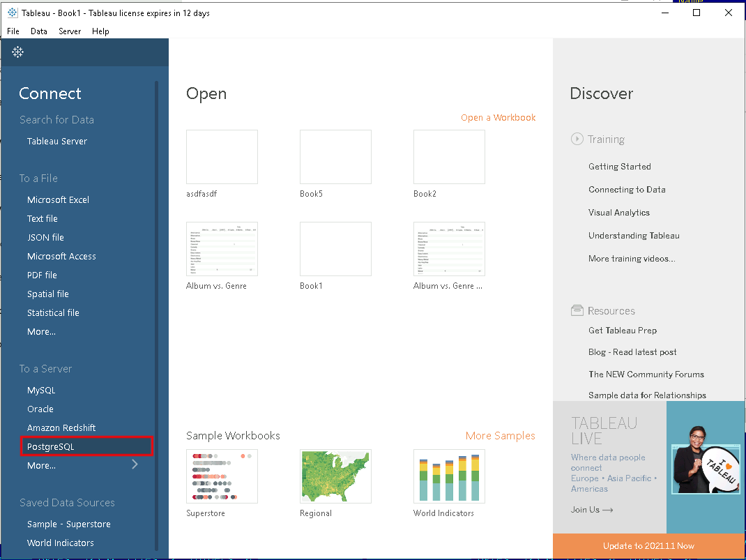Click the Connect pane vertical scrollbar

tap(156, 316)
